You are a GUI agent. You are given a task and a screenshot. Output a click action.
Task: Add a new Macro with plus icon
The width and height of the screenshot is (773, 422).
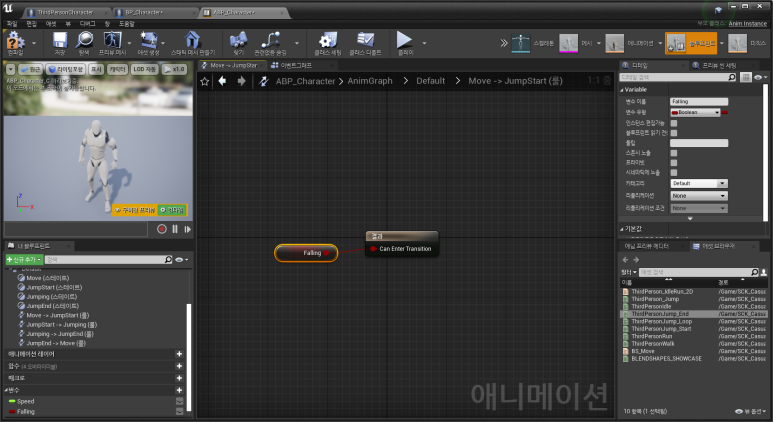(x=179, y=378)
